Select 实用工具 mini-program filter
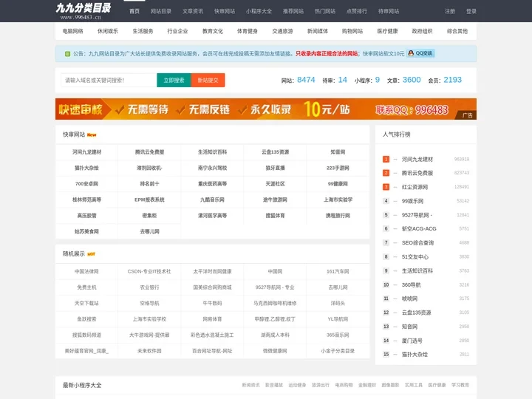This screenshot has height=399, width=532. [414, 385]
